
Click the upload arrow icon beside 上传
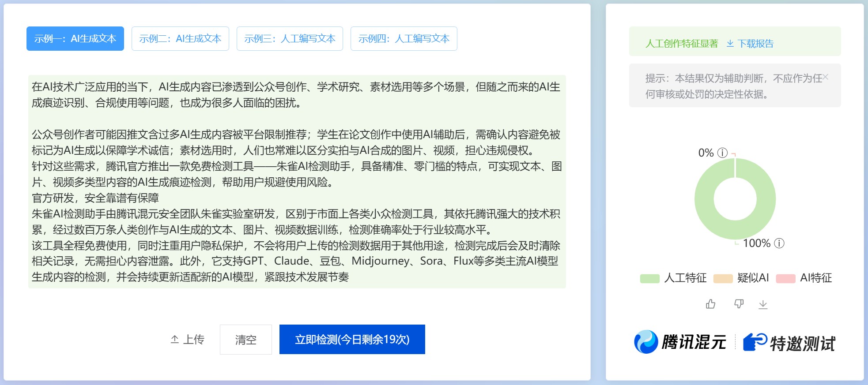pos(175,339)
